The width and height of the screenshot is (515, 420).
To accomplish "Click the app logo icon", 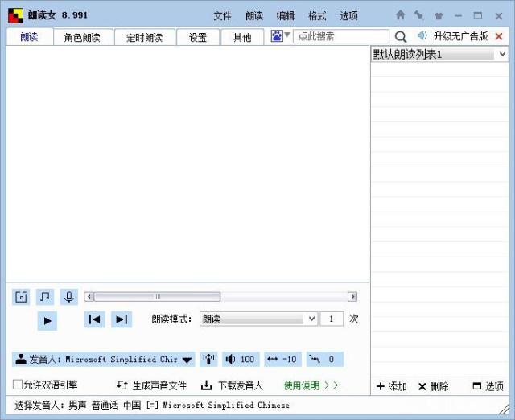I will (x=15, y=15).
